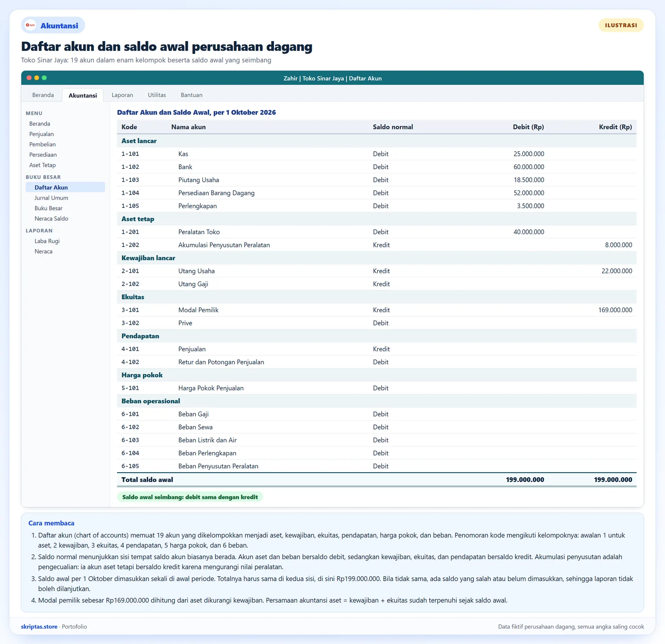Open Neraca Saldo in the sidebar
665x644 pixels.
pos(51,219)
